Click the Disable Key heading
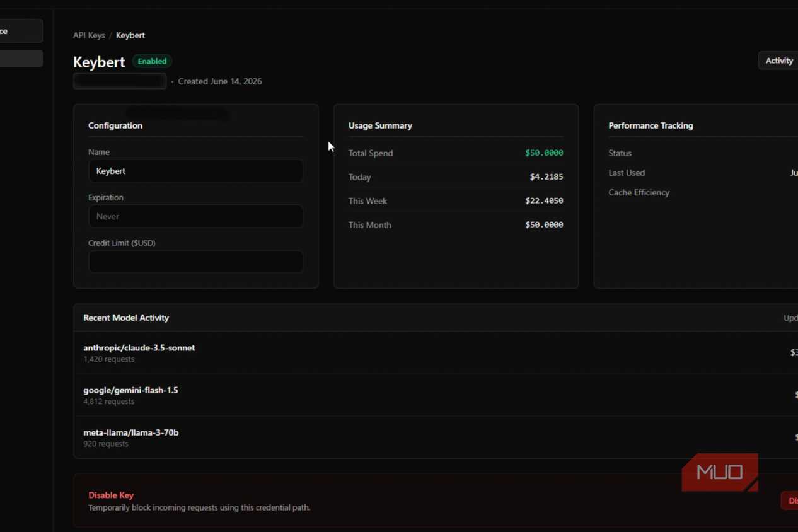The width and height of the screenshot is (798, 532). [x=111, y=495]
